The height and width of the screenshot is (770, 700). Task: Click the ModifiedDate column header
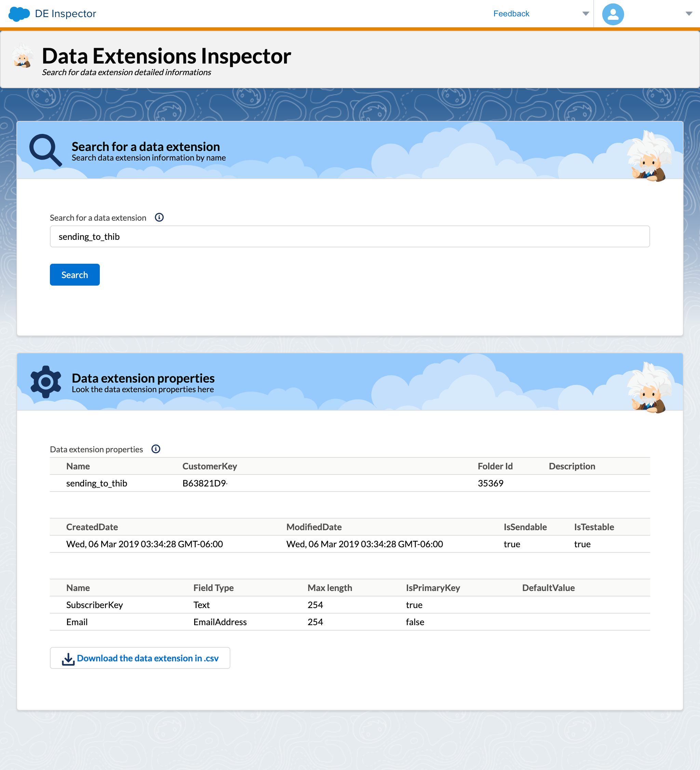click(x=314, y=527)
